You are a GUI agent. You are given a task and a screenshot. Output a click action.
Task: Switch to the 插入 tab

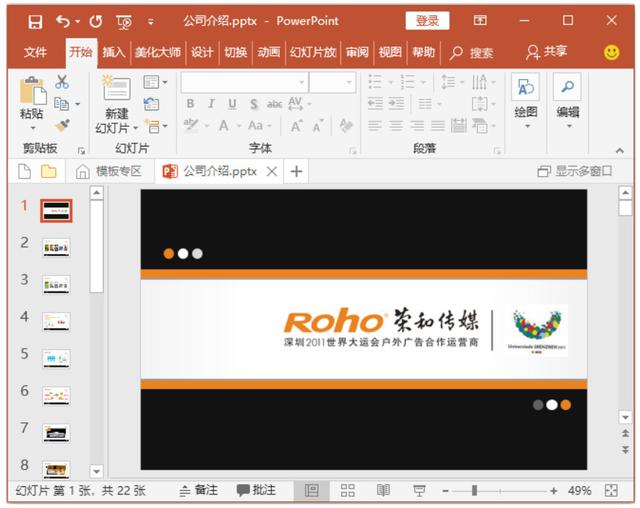(113, 52)
